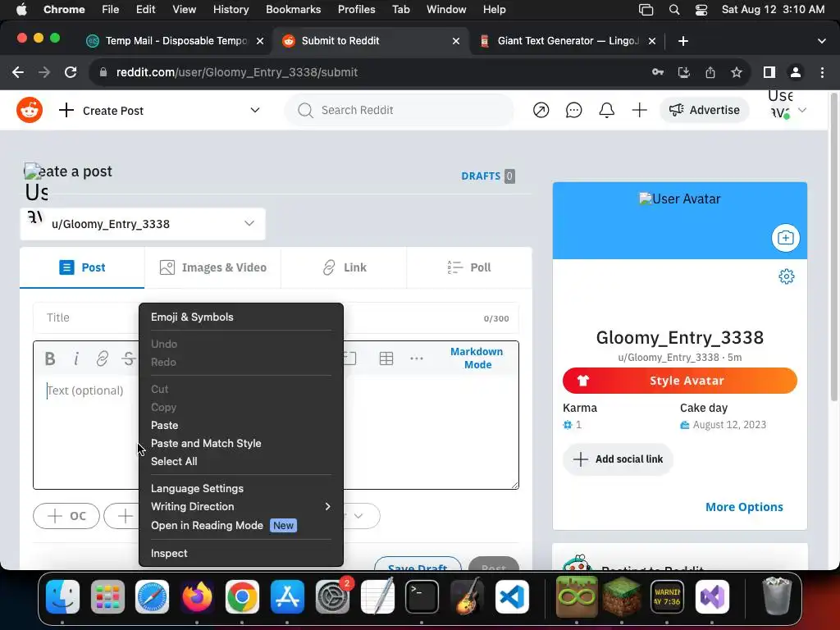The width and height of the screenshot is (840, 630).
Task: Expand the user account menu chevron
Action: click(802, 111)
